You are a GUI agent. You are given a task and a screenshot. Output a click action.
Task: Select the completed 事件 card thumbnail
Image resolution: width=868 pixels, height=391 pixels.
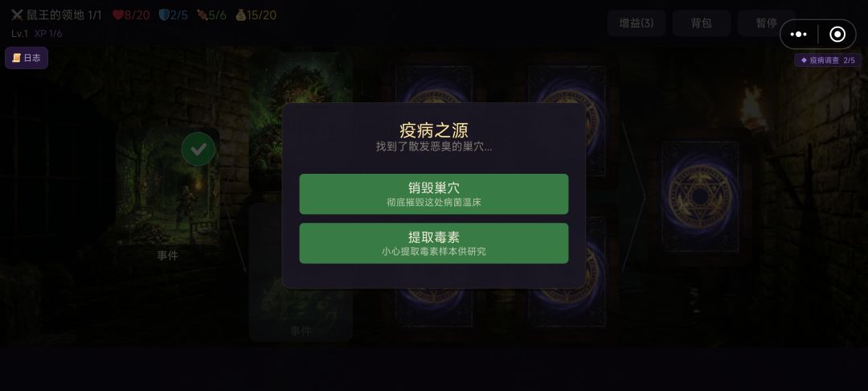click(168, 186)
